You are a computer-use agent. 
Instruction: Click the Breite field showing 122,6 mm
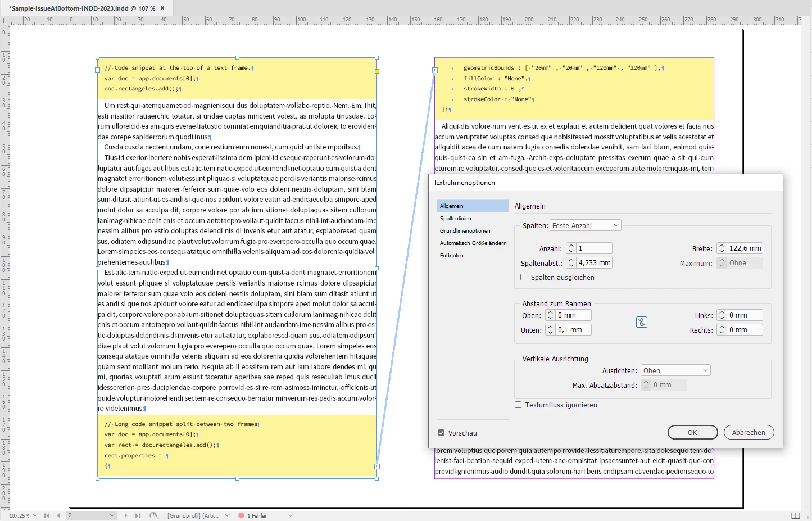745,248
